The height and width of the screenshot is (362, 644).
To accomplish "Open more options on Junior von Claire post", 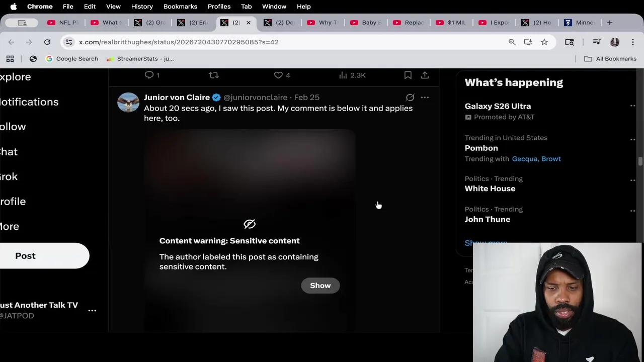I will click(425, 98).
